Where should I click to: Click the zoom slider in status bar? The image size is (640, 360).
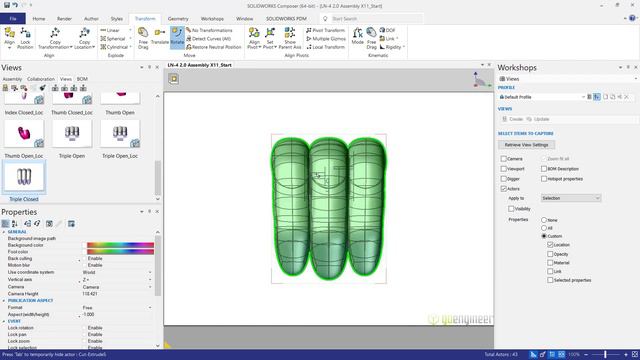click(x=605, y=355)
